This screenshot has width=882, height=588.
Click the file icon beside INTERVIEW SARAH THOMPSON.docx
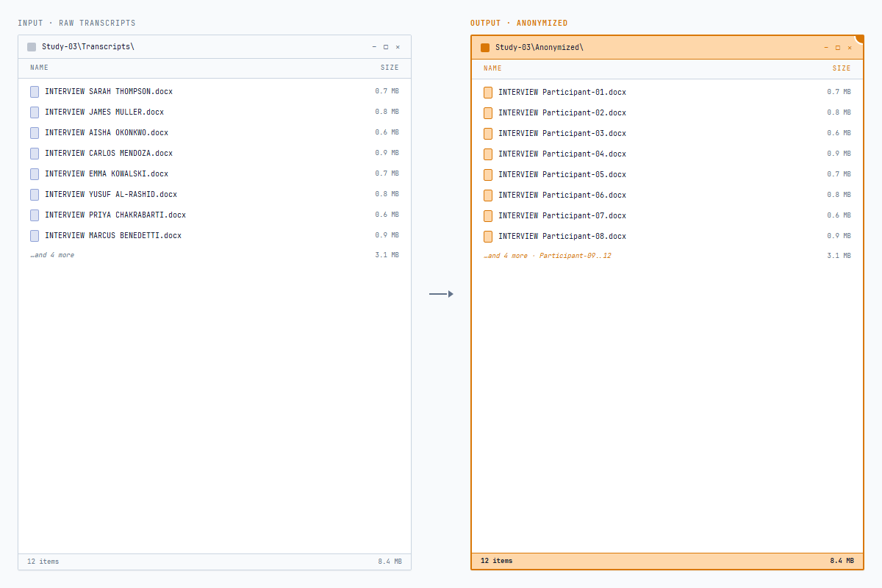(34, 91)
